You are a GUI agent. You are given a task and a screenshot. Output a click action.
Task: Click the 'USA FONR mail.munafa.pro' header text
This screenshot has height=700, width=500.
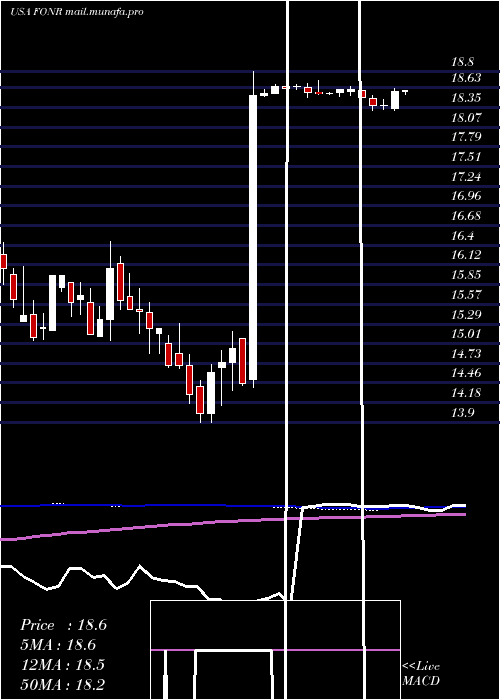coord(77,12)
